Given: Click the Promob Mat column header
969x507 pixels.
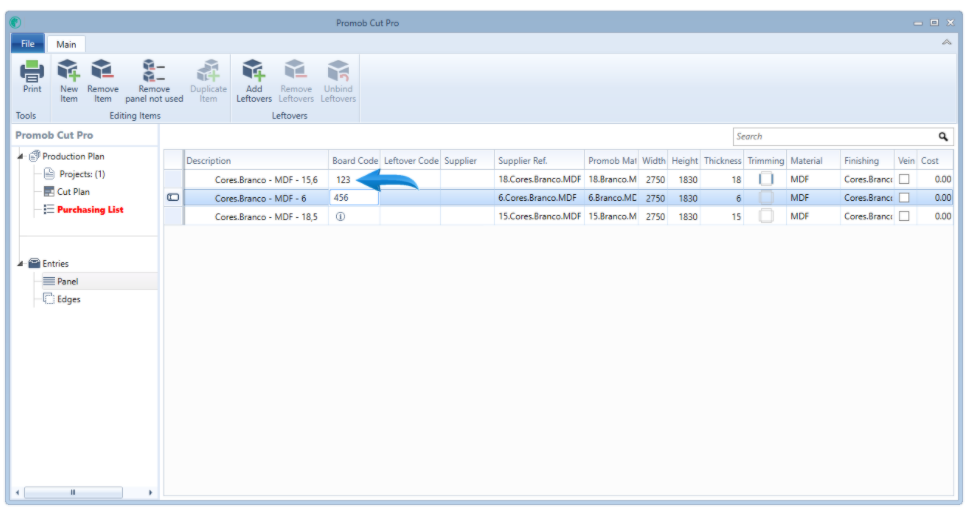Looking at the screenshot, I should 611,161.
